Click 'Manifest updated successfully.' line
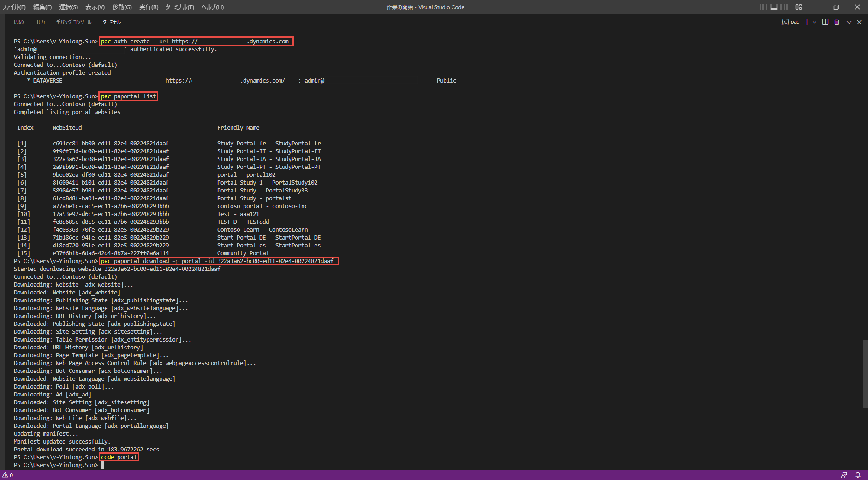 62,442
